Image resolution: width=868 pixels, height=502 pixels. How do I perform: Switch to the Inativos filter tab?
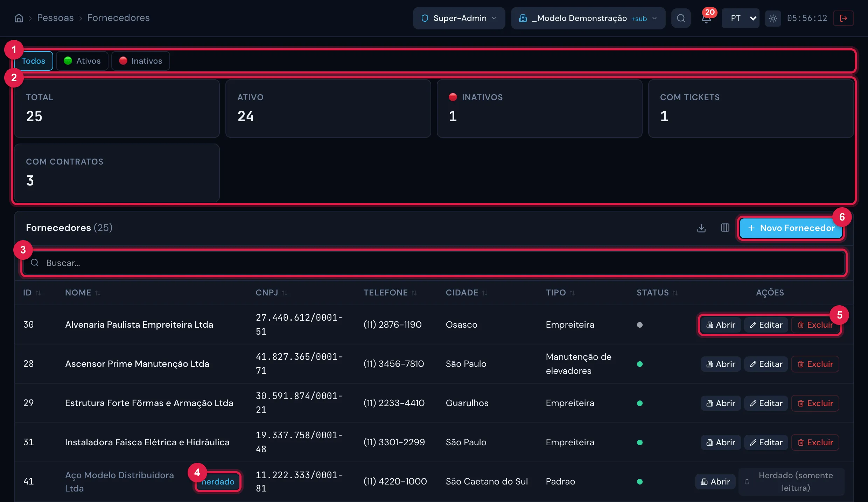point(141,61)
